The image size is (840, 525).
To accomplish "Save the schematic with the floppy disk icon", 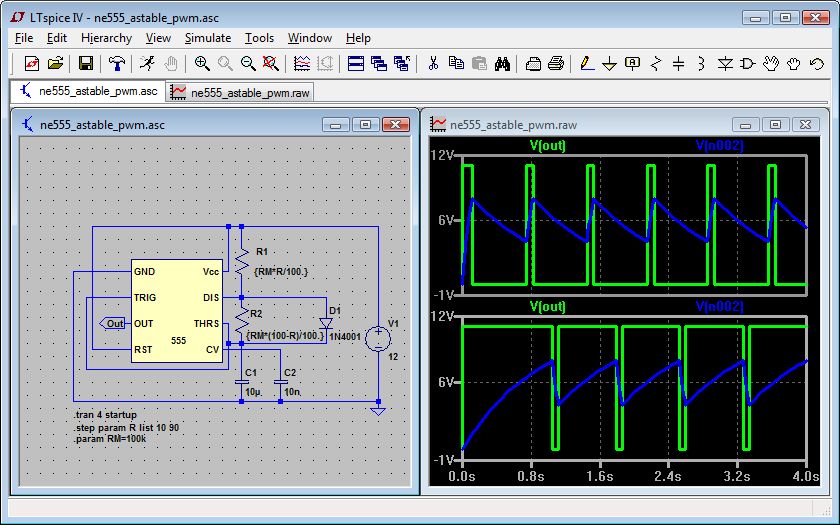I will coord(86,64).
